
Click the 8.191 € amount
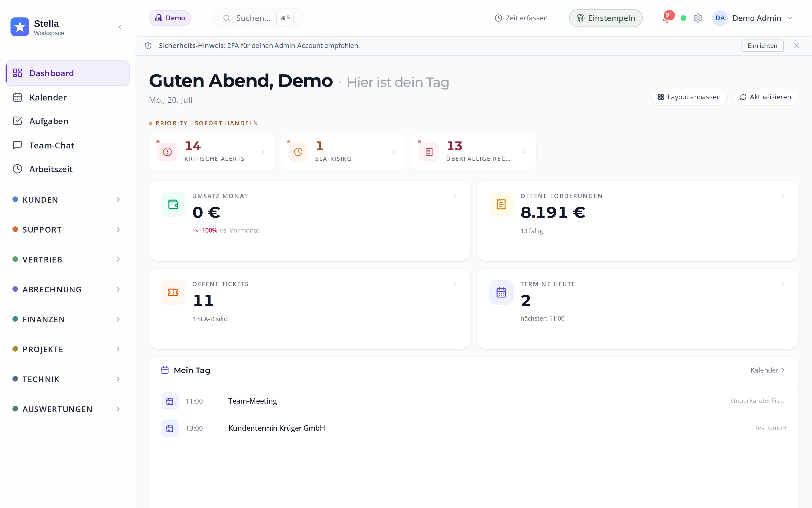(553, 212)
